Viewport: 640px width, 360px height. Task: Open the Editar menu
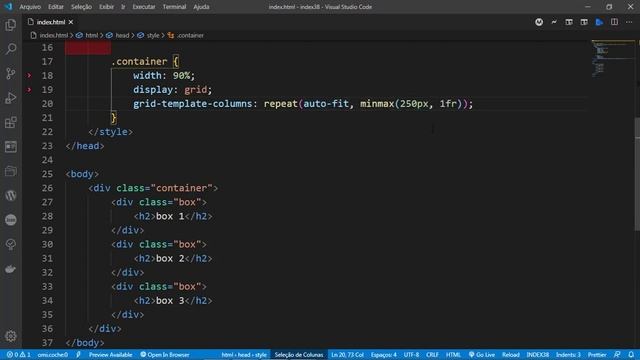tap(56, 7)
